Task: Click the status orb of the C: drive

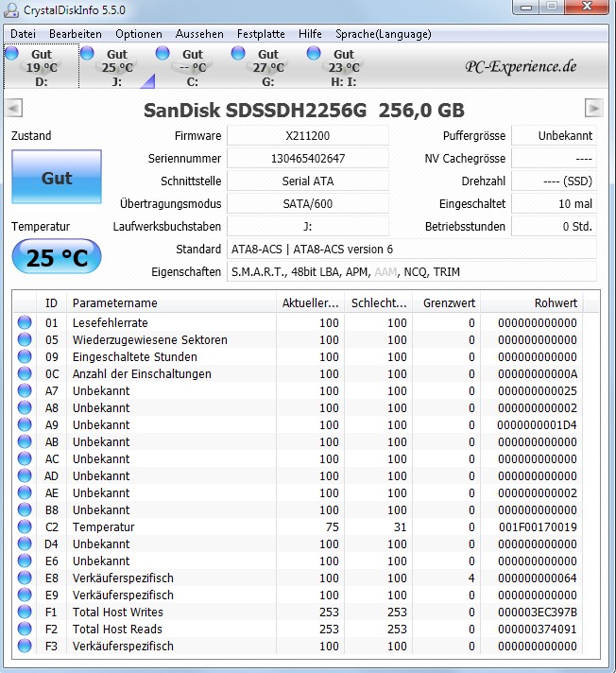Action: click(x=163, y=53)
